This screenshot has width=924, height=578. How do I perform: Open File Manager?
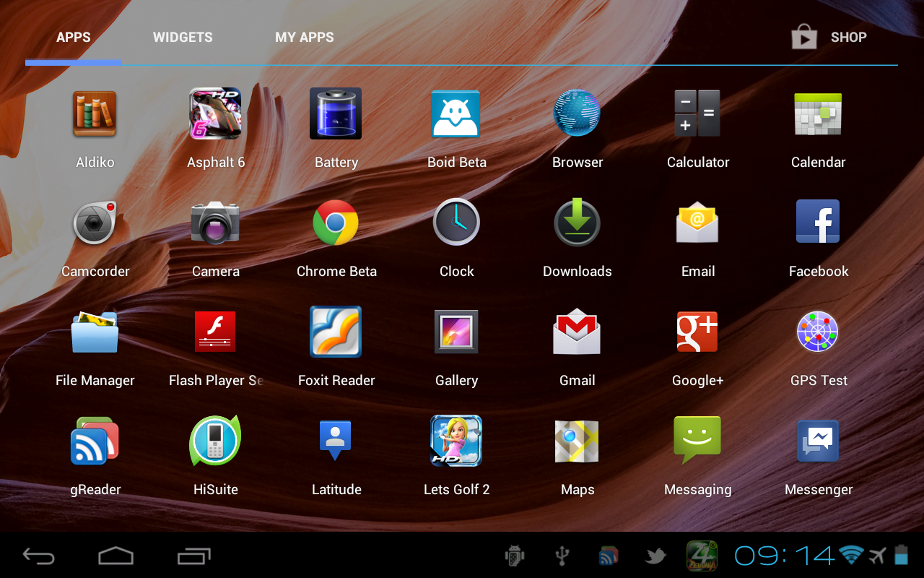[95, 332]
